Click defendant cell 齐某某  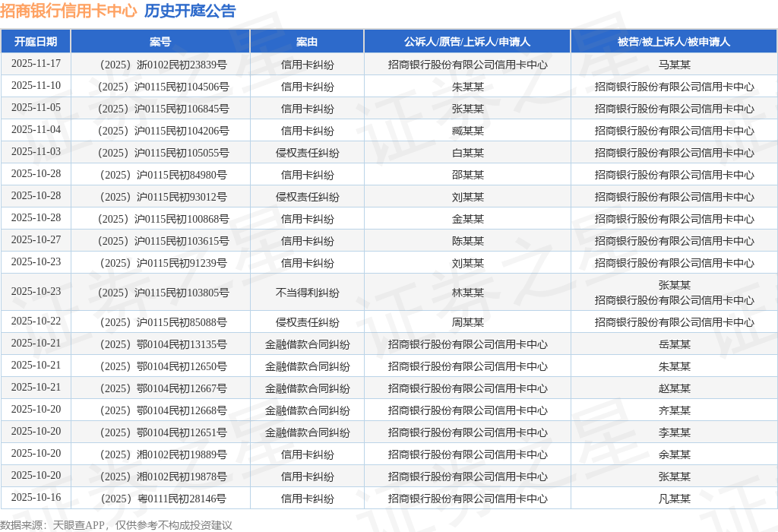click(x=675, y=410)
